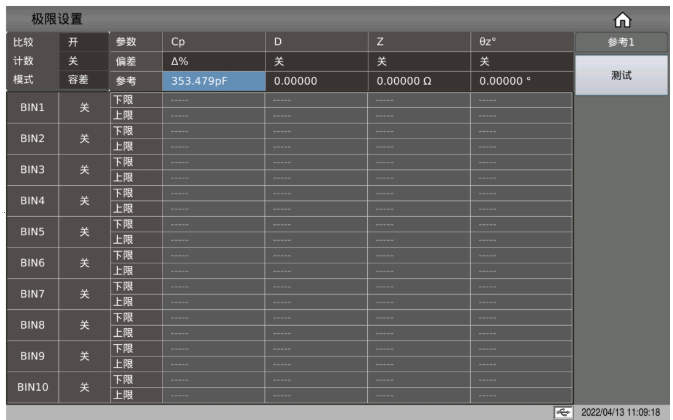Edit BIN1 上限 Cp limit cell
This screenshot has width=673, height=420.
(x=213, y=115)
